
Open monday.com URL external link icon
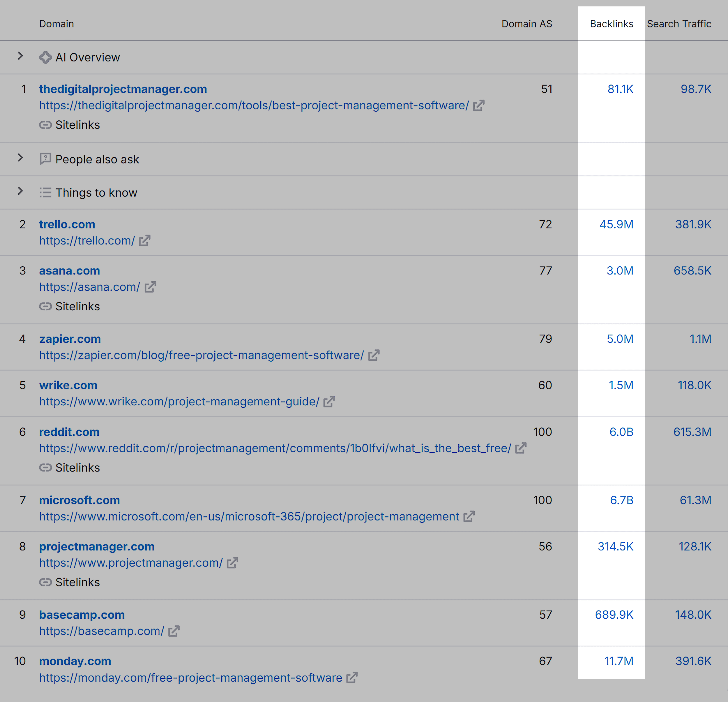352,678
